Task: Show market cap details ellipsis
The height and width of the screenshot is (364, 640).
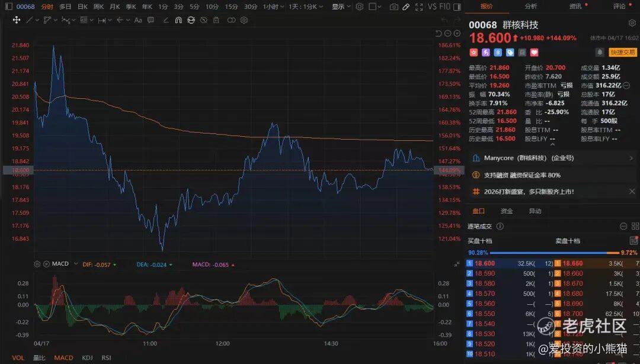Action: 626,86
